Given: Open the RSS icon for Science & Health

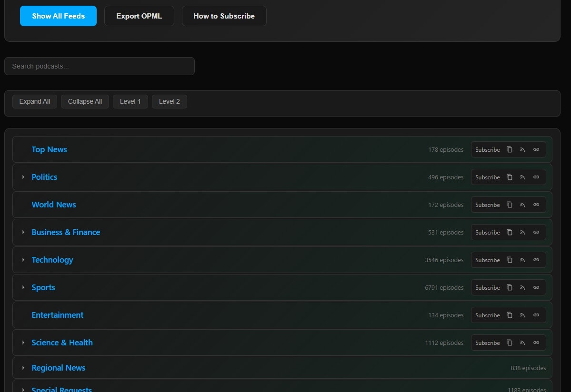Looking at the screenshot, I should (522, 343).
